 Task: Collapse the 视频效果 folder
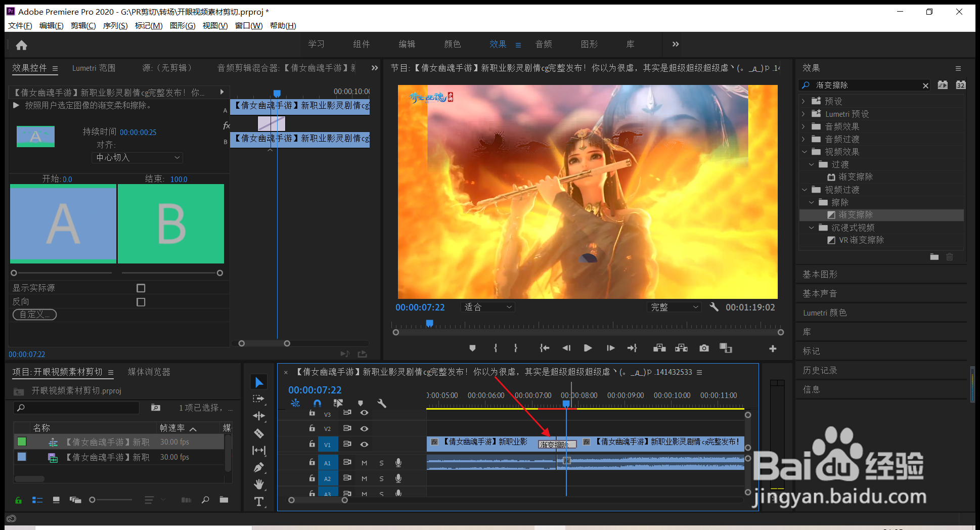click(804, 152)
